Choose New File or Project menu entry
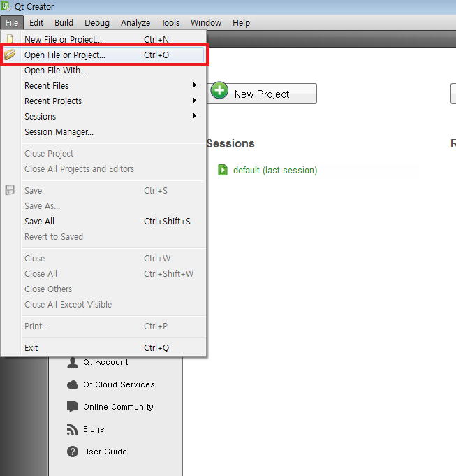Screen dimensions: 456x476 pyautogui.click(x=103, y=39)
